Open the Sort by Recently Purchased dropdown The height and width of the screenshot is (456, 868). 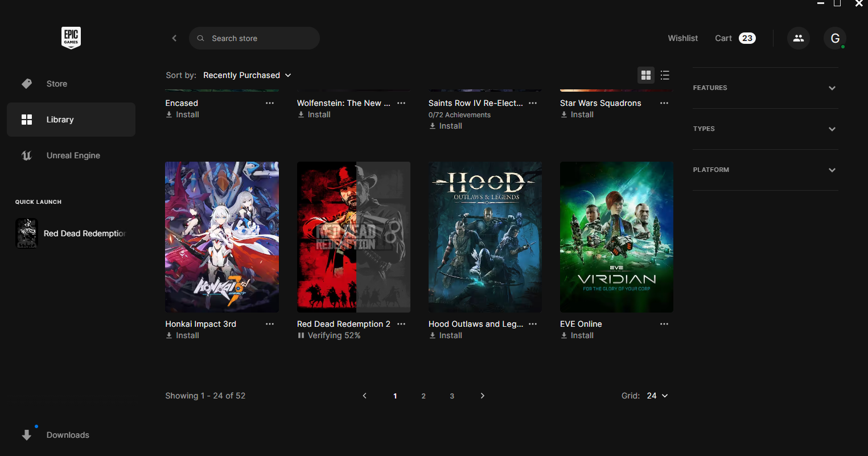(x=247, y=75)
